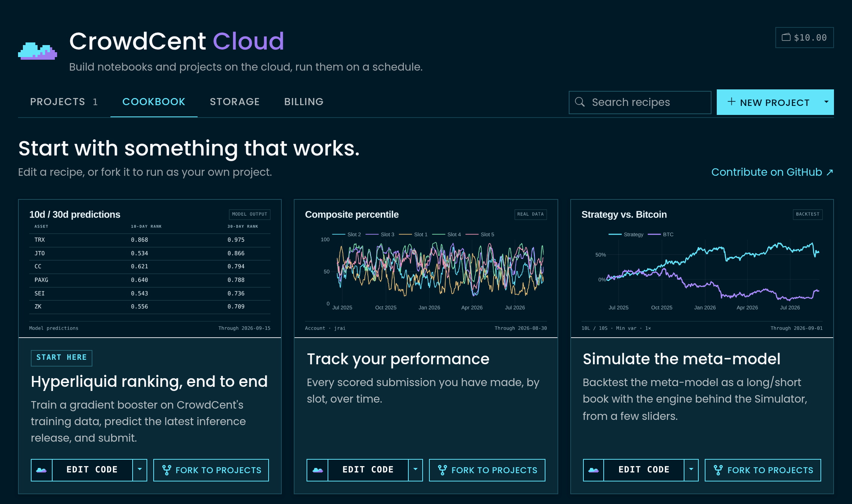Click the REAL DATA tag on composite chart

[x=530, y=214]
